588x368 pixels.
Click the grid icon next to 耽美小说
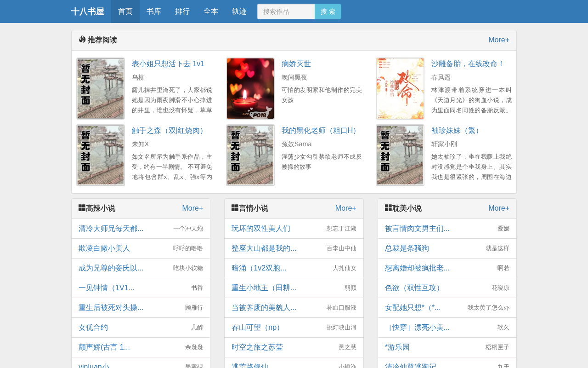388,208
